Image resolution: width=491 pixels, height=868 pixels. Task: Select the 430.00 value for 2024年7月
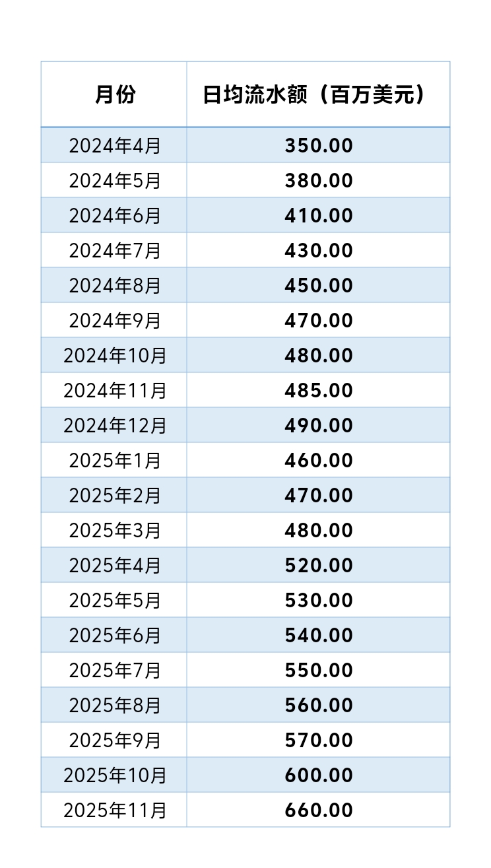tap(318, 250)
